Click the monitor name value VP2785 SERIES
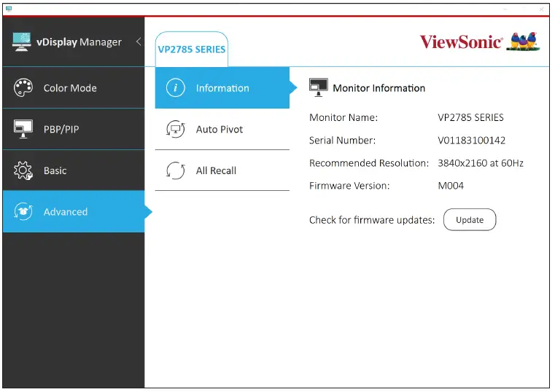This screenshot has width=555, height=392. 470,117
